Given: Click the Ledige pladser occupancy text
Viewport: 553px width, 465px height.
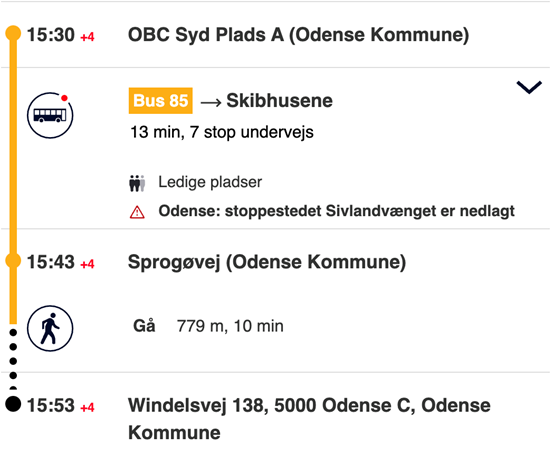Looking at the screenshot, I should click(210, 182).
